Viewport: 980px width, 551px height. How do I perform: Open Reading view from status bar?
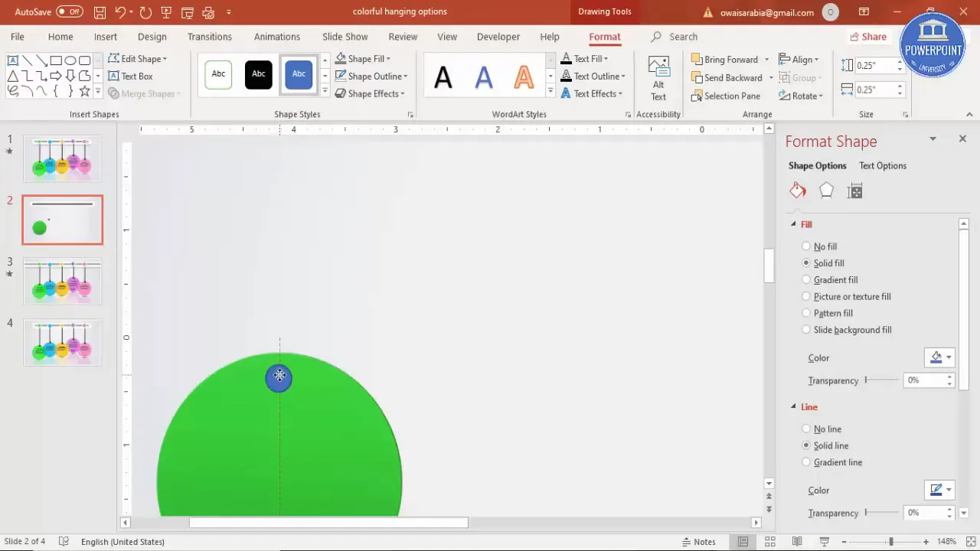797,542
